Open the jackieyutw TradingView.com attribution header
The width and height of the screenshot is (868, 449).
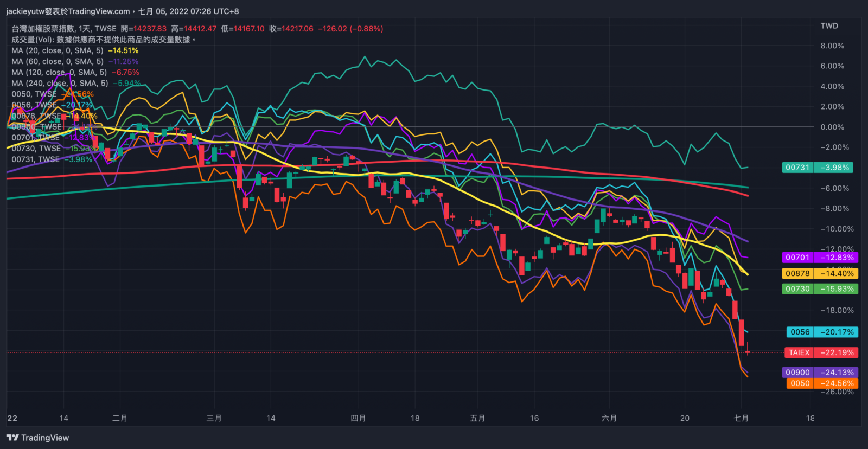[x=122, y=11]
